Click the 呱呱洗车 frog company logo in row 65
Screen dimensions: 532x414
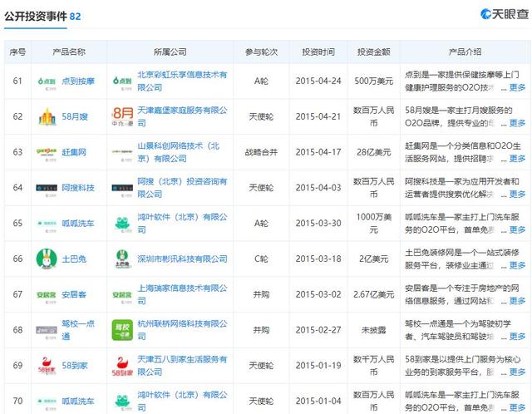tap(123, 224)
